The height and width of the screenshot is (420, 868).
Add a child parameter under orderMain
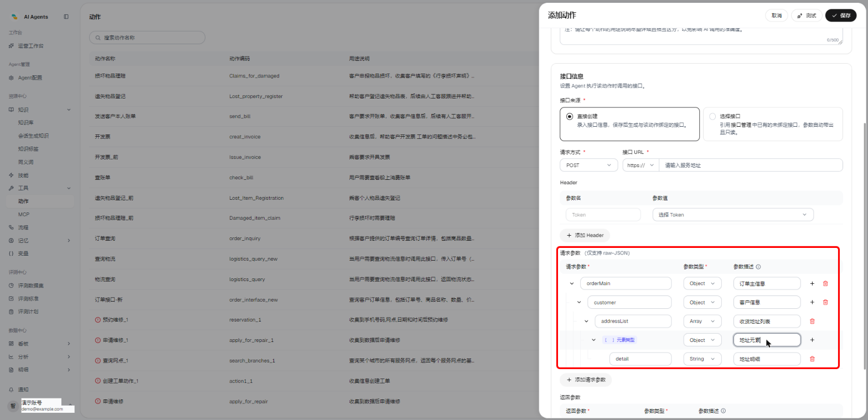click(x=812, y=283)
